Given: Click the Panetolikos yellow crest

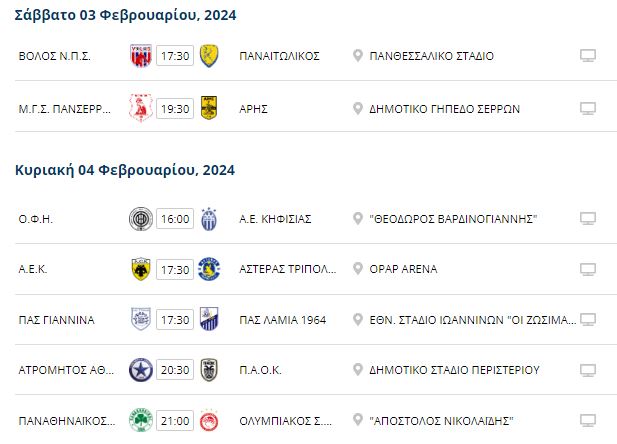Looking at the screenshot, I should tap(209, 56).
